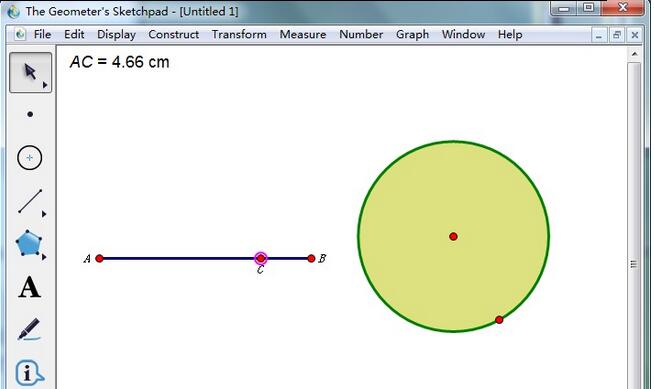Select the Straightedge segment tool
Image resolution: width=654 pixels, height=389 pixels.
click(30, 201)
